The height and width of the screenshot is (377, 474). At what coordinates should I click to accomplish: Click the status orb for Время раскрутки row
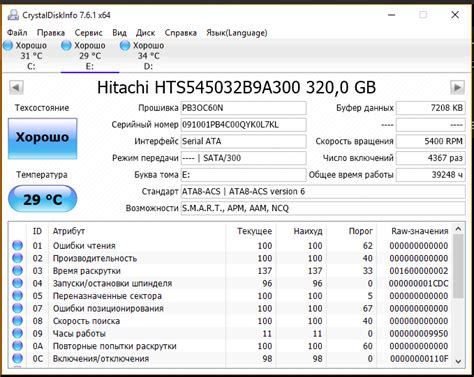click(17, 271)
